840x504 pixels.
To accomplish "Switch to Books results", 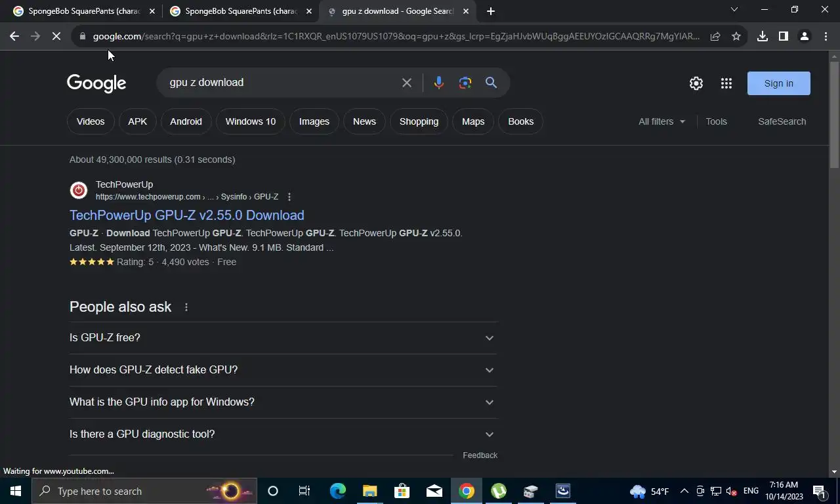I will (520, 121).
